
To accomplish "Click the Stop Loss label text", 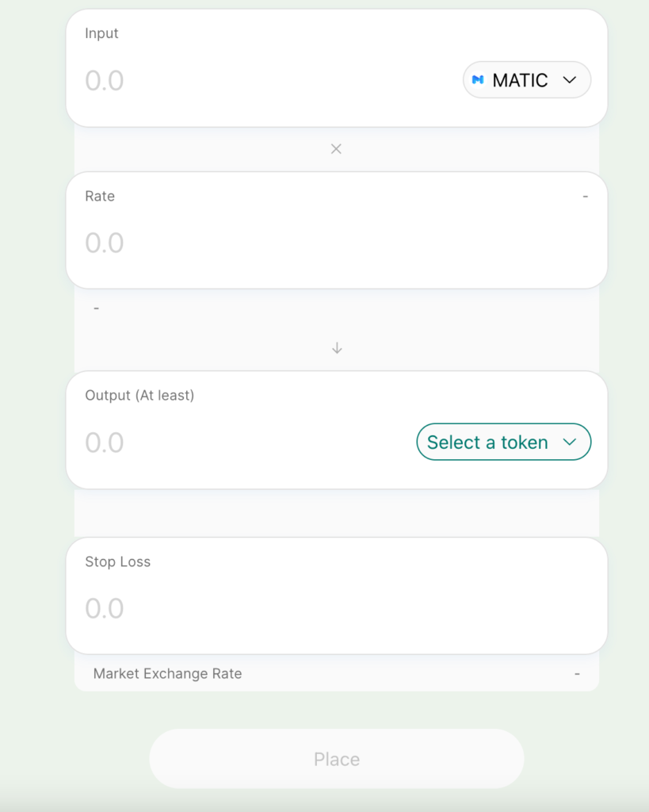I will pos(118,562).
